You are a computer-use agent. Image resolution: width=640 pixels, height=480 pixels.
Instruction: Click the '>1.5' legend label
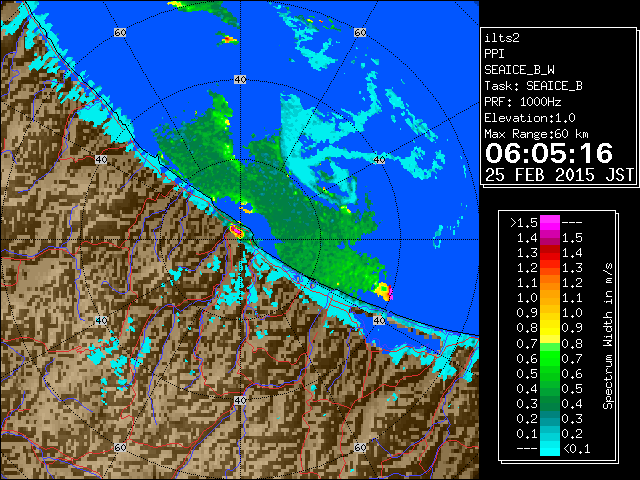524,223
